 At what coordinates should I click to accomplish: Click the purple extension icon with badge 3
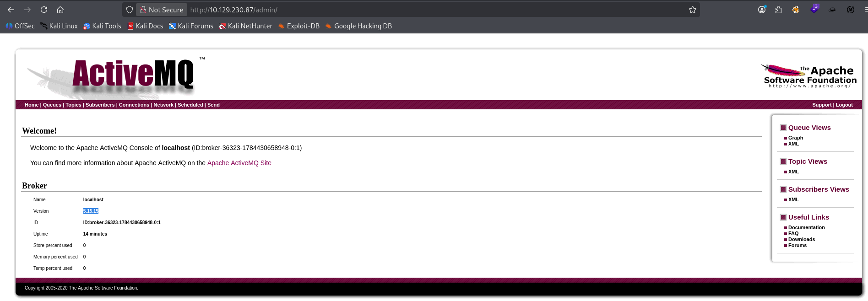814,9
